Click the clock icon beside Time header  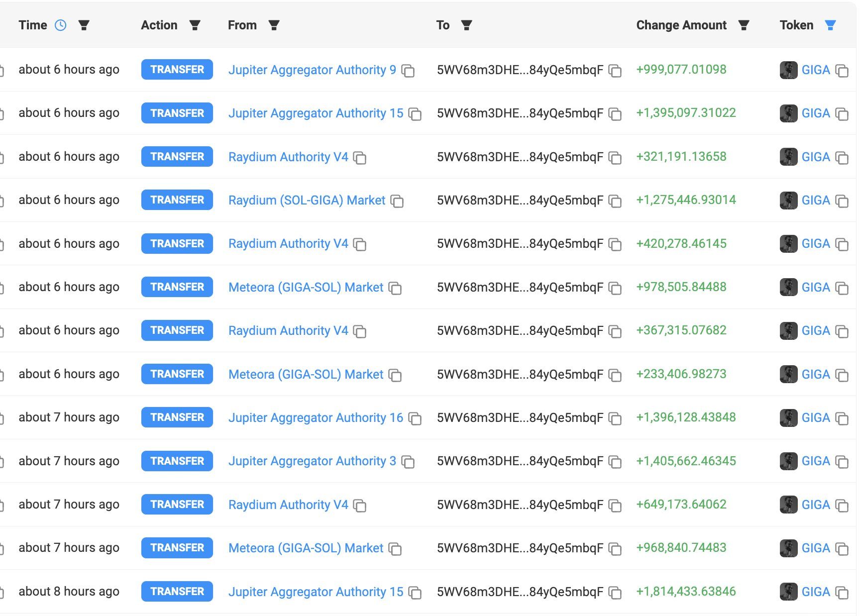pos(61,25)
